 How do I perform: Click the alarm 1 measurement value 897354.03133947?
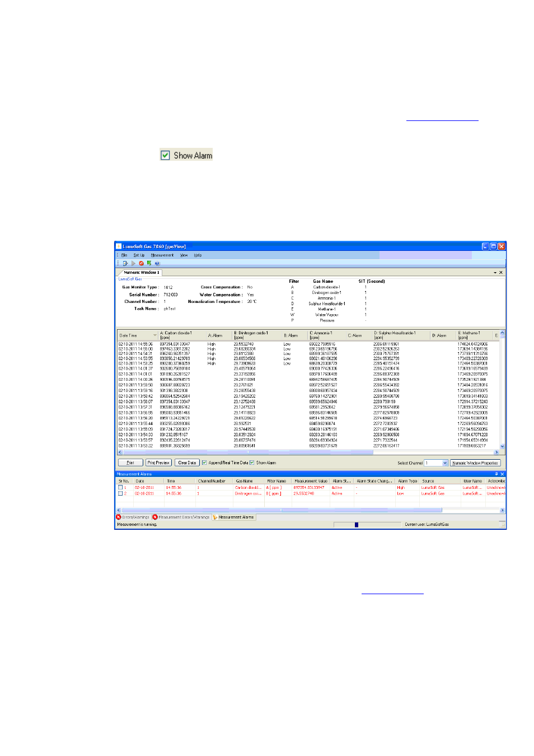click(x=309, y=488)
